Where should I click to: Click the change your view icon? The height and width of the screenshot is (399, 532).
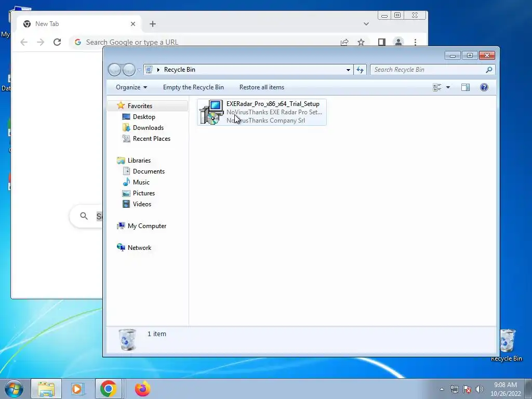point(437,87)
